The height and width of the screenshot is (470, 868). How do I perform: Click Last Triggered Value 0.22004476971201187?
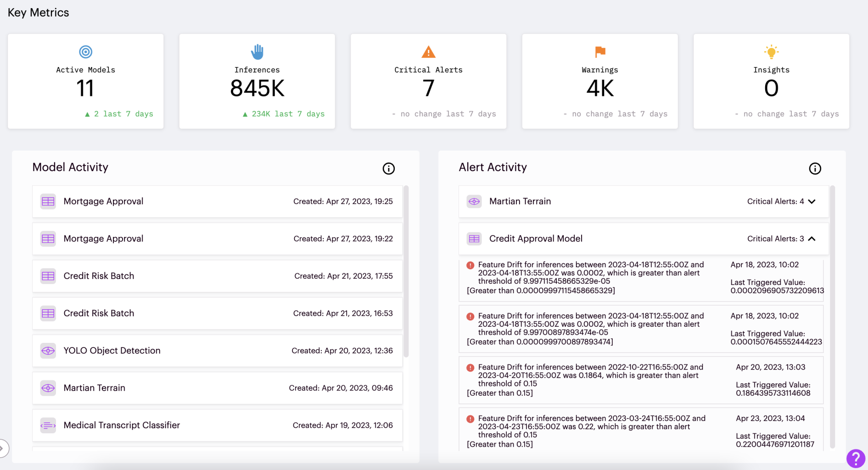pyautogui.click(x=775, y=444)
